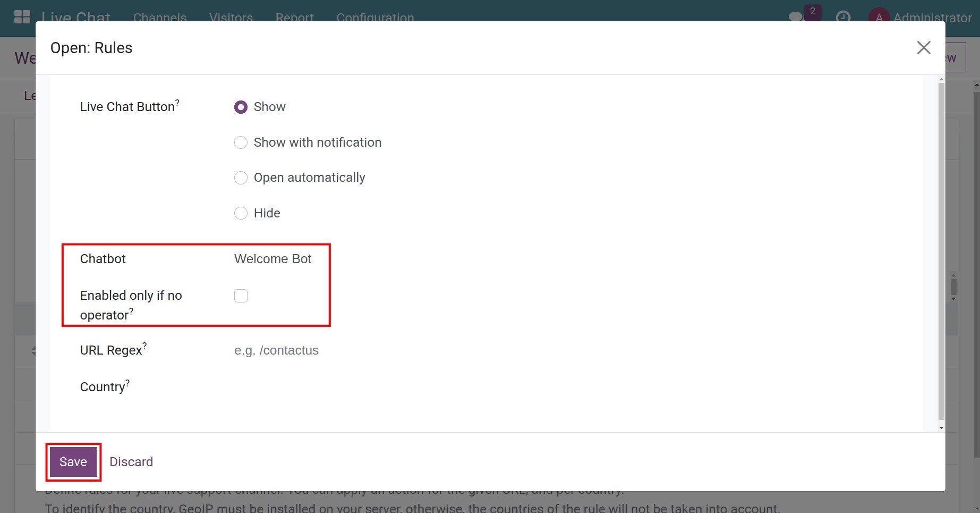
Task: Show help tooltip for URL Regex
Action: pos(144,346)
